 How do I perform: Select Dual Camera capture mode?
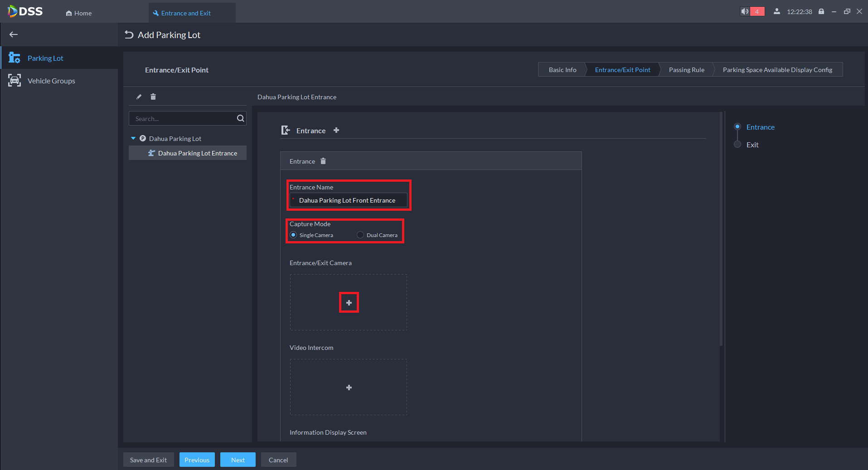pyautogui.click(x=360, y=235)
